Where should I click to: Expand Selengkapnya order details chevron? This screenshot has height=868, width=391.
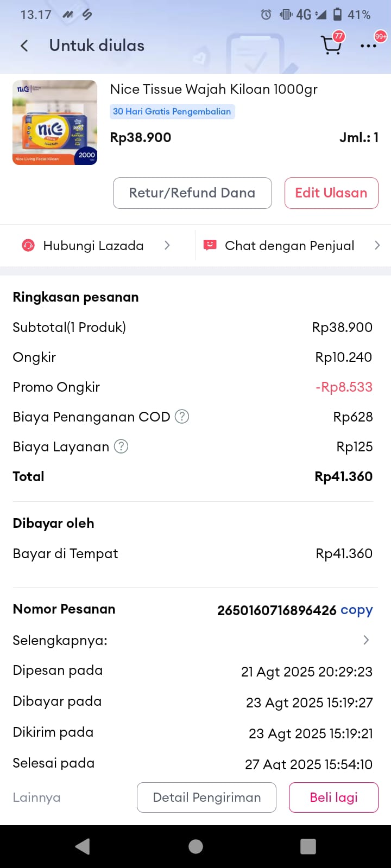(x=366, y=640)
